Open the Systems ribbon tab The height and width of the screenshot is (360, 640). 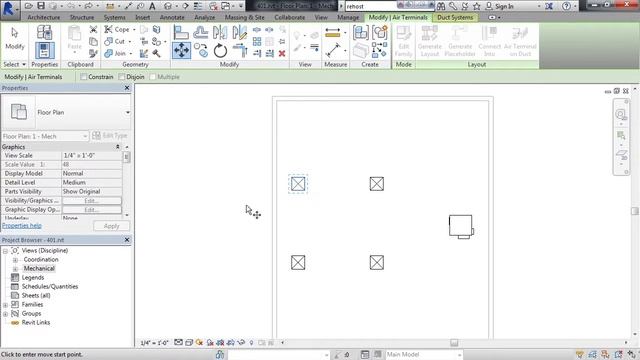coord(114,18)
